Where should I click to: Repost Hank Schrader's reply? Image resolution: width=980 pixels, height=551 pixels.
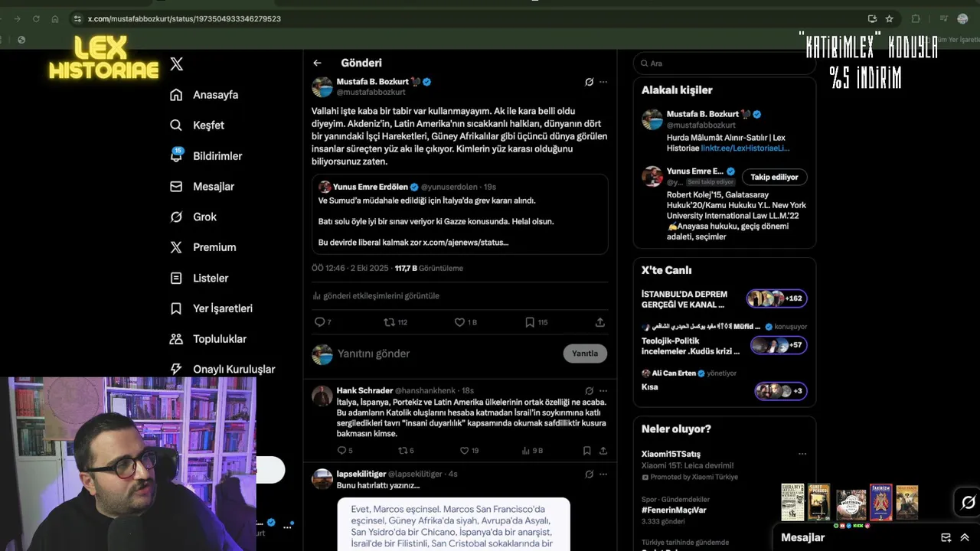coord(406,451)
